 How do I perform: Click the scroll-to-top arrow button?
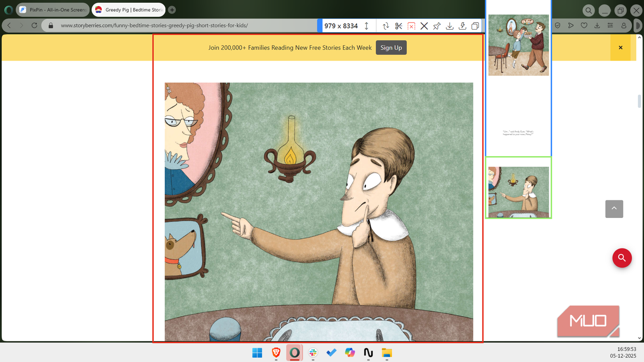pyautogui.click(x=614, y=209)
